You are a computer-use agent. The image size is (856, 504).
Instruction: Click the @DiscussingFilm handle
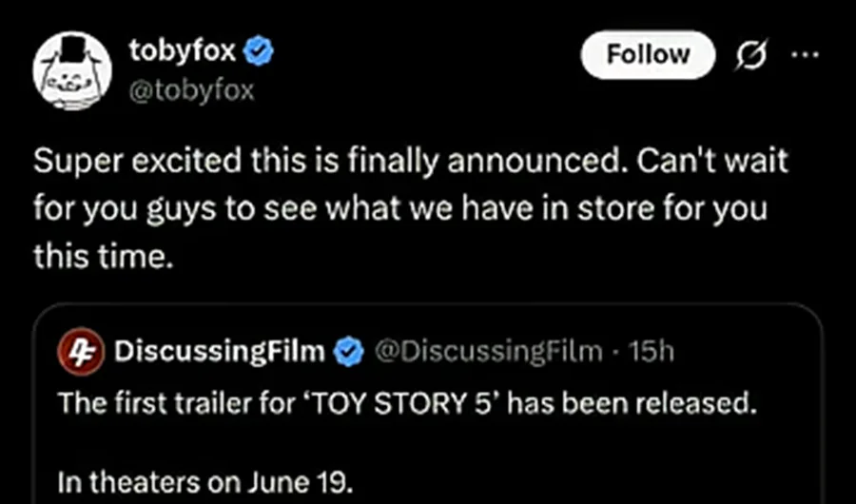[489, 353]
